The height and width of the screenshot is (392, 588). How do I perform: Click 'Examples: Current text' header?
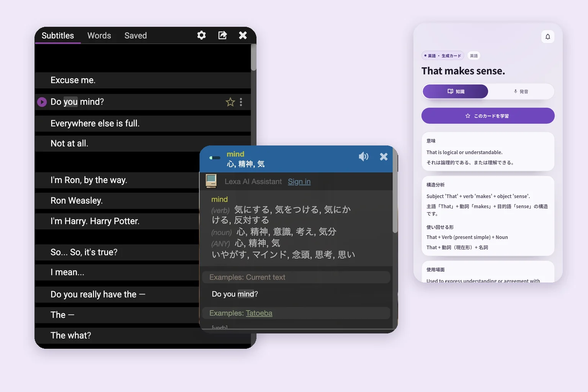point(296,277)
